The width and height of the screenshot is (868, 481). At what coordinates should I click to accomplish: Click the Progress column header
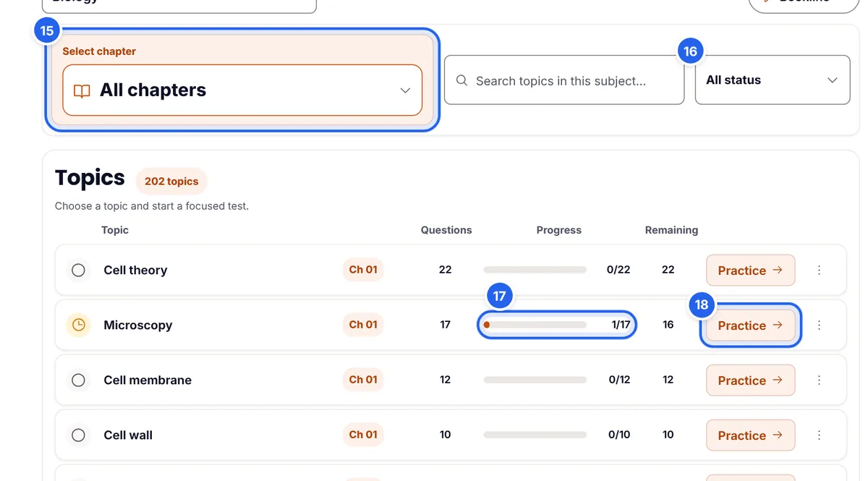tap(559, 230)
